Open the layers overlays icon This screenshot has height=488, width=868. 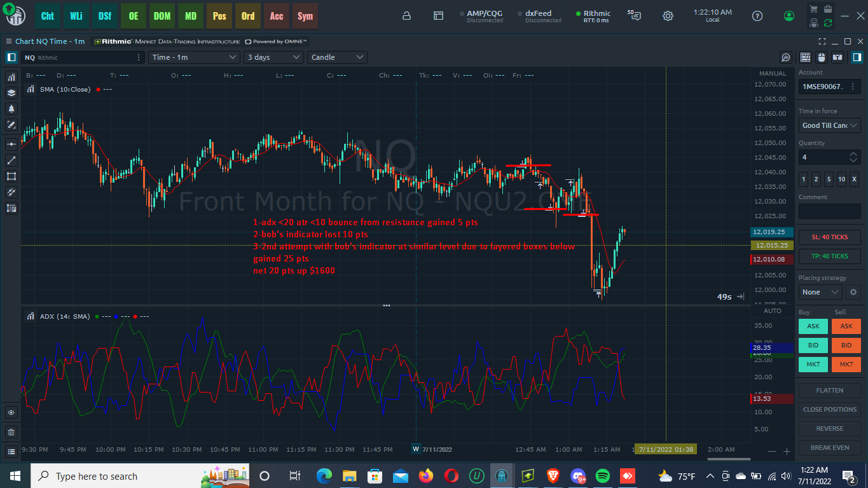point(11,93)
